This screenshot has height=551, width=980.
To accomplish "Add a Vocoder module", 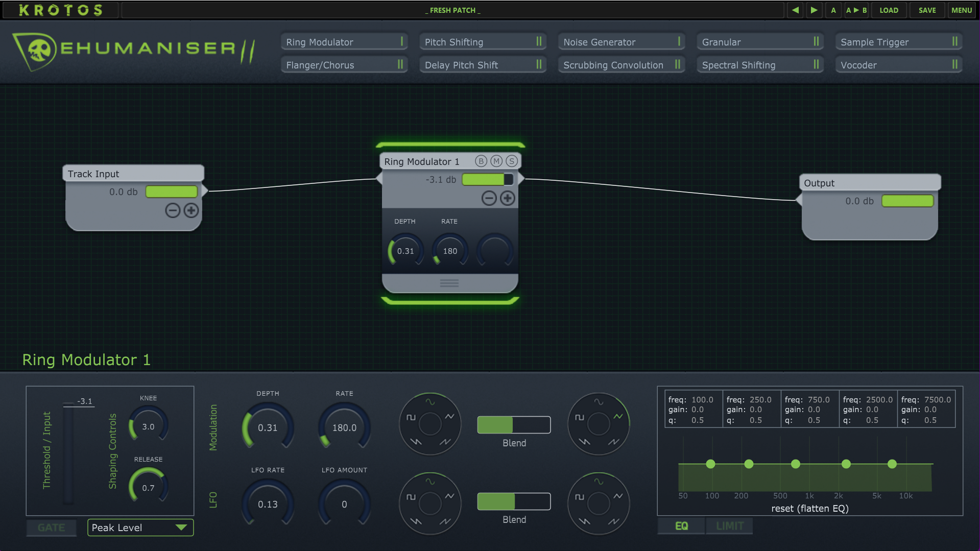I will (899, 65).
